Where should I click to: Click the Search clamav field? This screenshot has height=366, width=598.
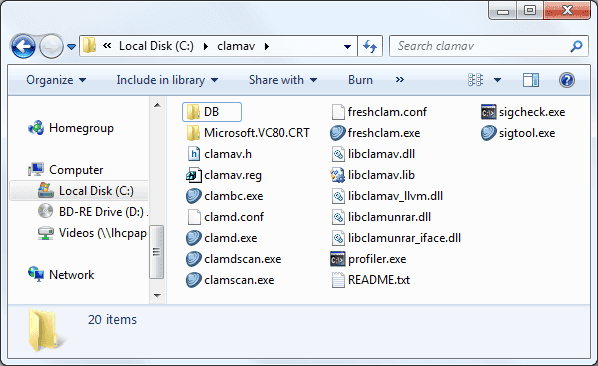pyautogui.click(x=481, y=46)
